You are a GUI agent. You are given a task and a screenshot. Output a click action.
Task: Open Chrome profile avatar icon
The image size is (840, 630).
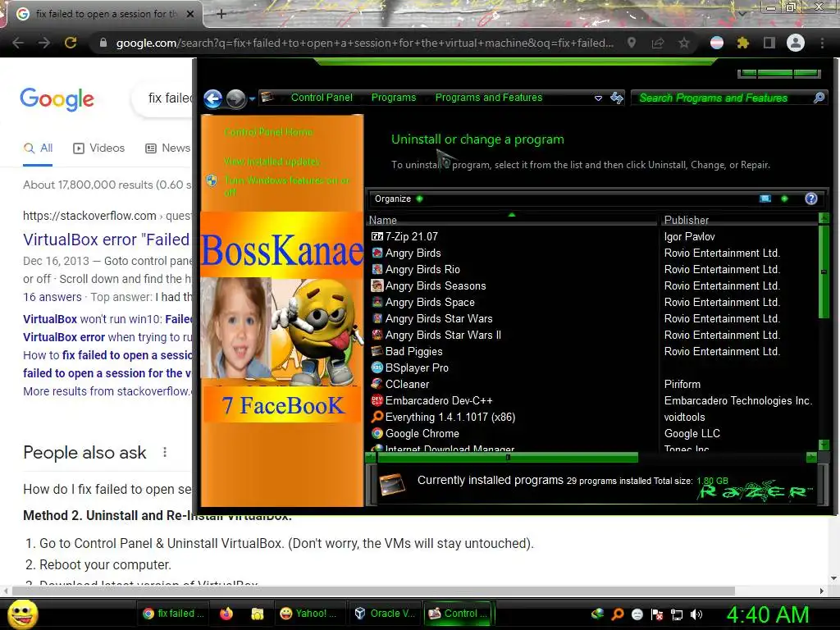click(x=796, y=43)
